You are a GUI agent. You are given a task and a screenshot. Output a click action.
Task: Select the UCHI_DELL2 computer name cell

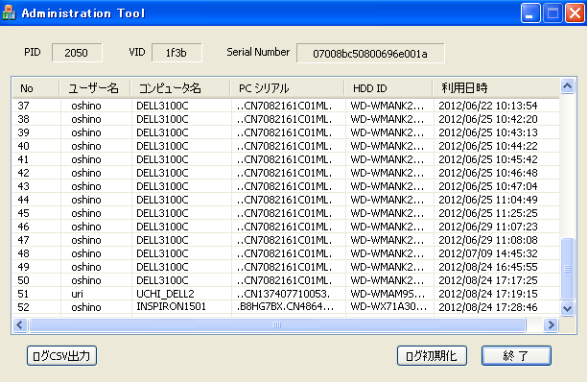coord(165,294)
